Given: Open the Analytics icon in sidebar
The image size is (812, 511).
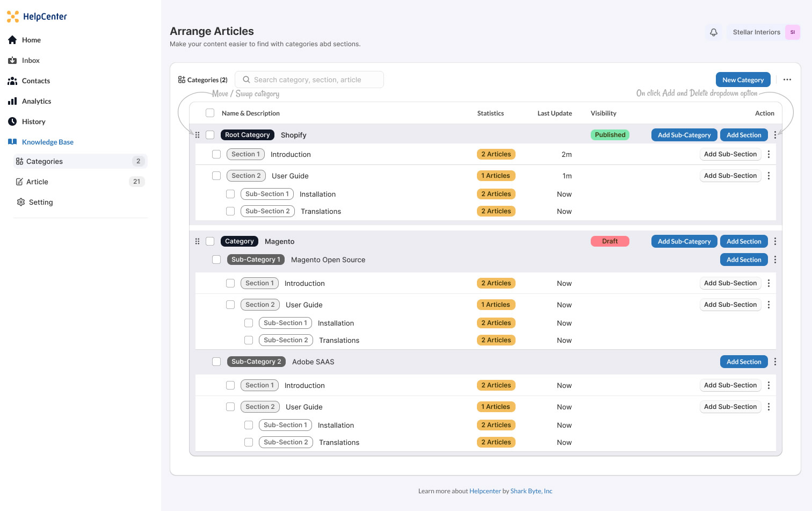Looking at the screenshot, I should coord(12,101).
